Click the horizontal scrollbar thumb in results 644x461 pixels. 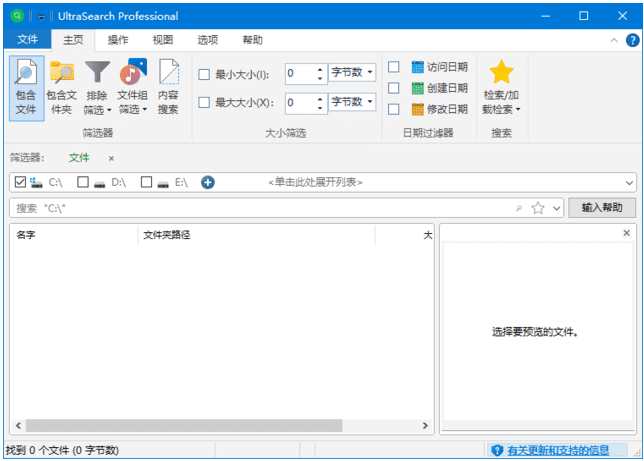[x=184, y=426]
